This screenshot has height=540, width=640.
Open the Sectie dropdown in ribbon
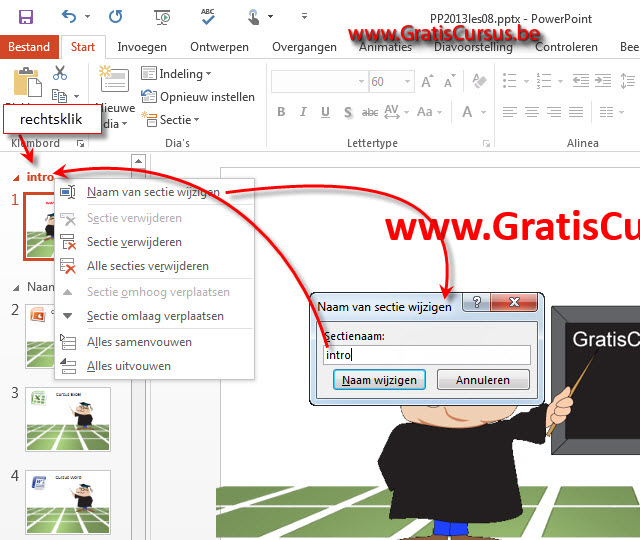coord(171,120)
